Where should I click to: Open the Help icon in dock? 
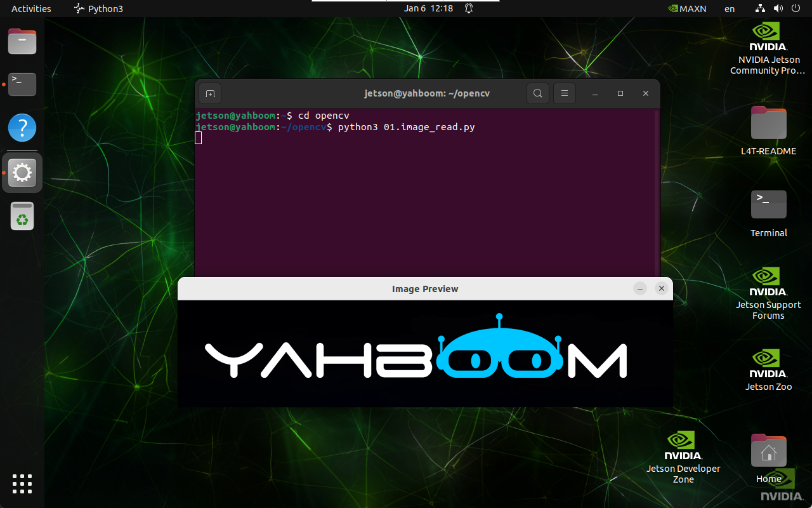coord(22,128)
